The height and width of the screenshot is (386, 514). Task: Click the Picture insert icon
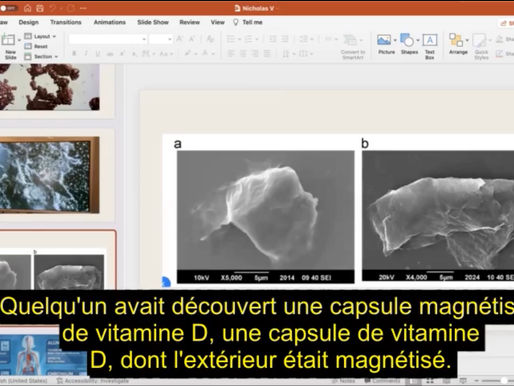click(384, 40)
